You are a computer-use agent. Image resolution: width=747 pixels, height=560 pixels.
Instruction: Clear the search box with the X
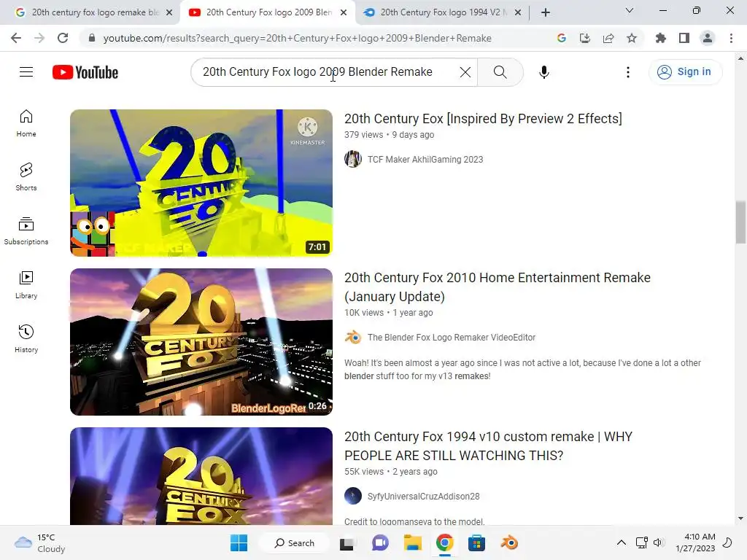[x=465, y=72]
